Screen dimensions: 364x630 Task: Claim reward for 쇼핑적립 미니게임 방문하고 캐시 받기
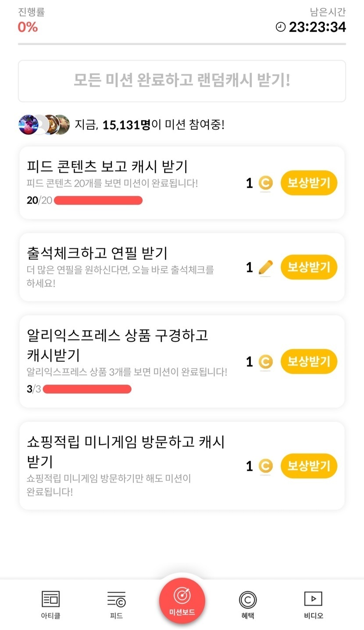309,466
